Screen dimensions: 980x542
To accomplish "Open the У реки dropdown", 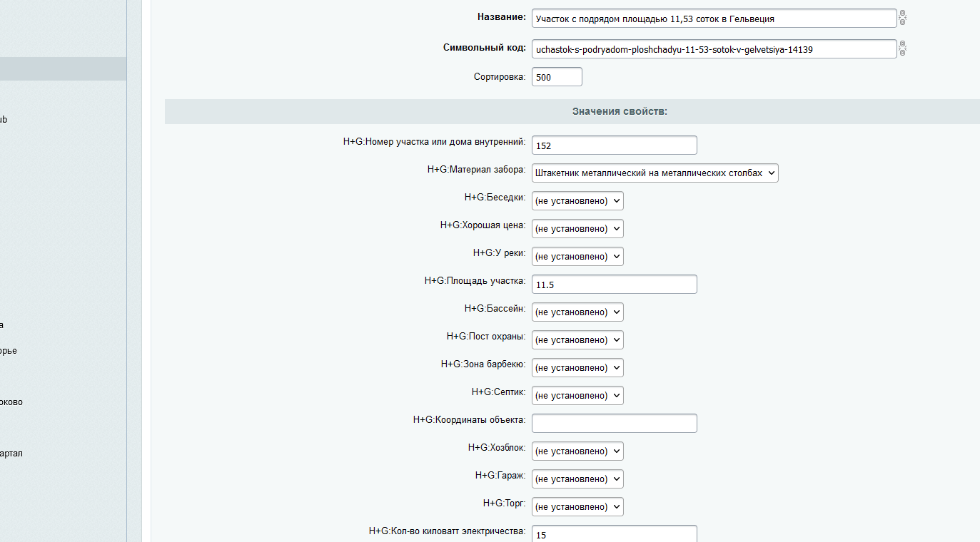I will pos(577,257).
